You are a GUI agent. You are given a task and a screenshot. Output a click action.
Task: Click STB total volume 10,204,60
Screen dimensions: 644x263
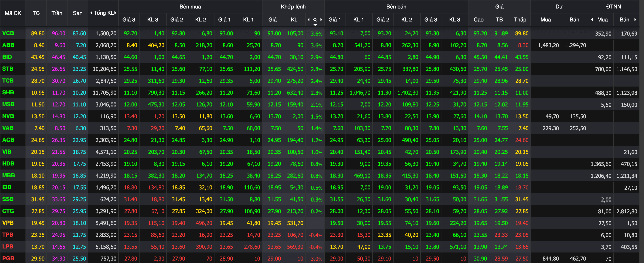pyautogui.click(x=104, y=69)
